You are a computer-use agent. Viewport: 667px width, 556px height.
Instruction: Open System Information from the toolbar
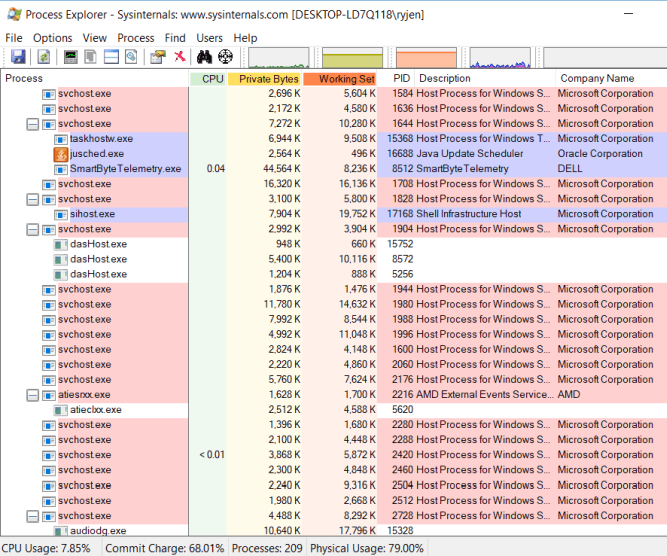(71, 57)
